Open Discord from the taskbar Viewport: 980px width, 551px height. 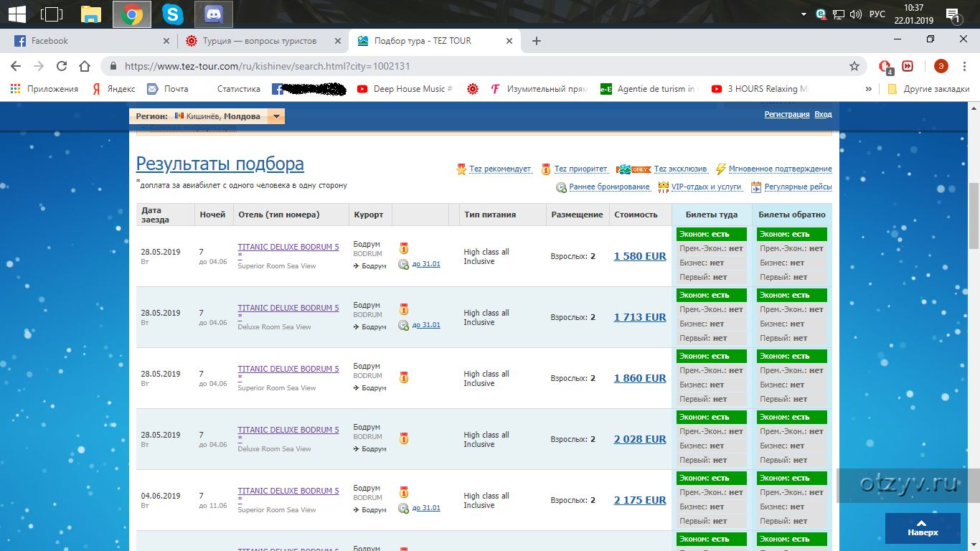[213, 14]
